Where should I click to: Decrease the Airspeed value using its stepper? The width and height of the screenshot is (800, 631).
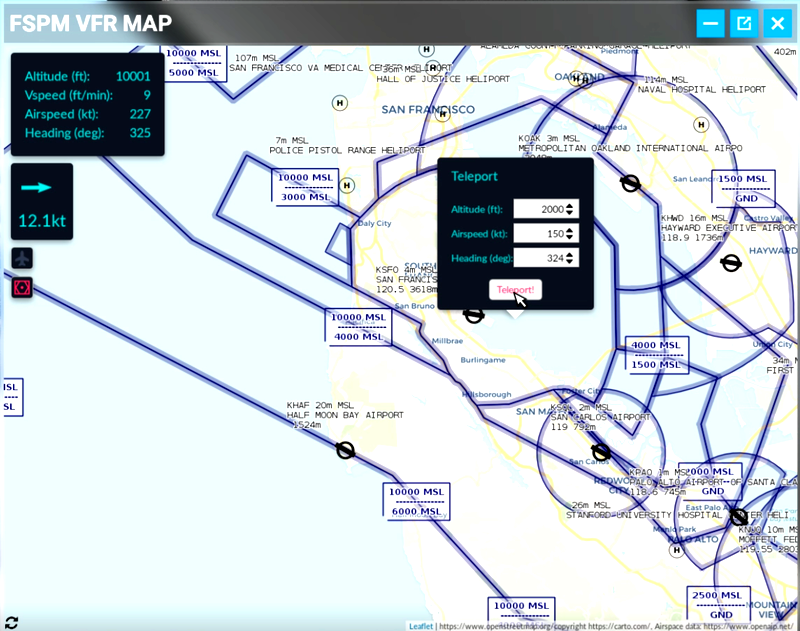[x=570, y=237]
